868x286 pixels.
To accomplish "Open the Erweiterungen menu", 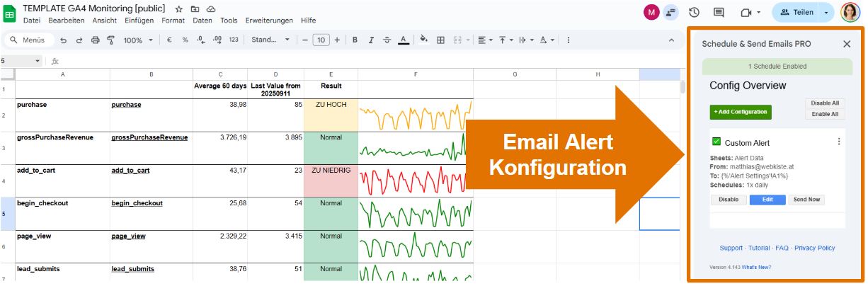I will coord(270,21).
